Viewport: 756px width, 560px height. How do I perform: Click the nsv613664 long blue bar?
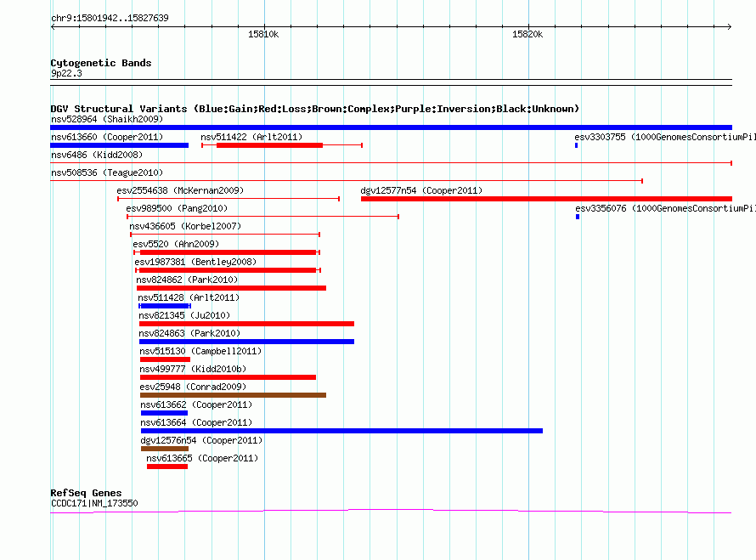pyautogui.click(x=341, y=431)
